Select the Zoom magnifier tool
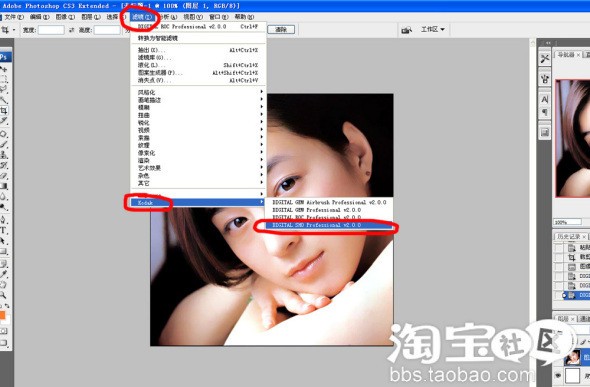Viewport: 590px width, 387px height. [x=3, y=295]
